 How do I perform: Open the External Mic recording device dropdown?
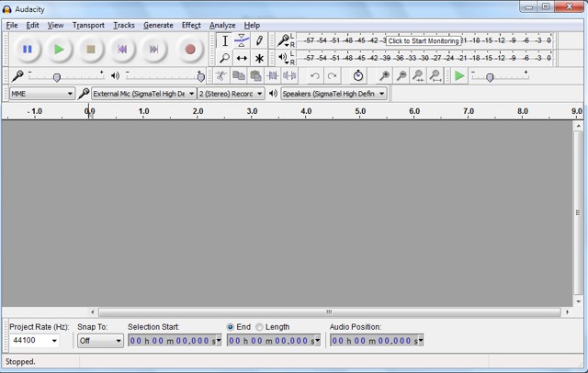(143, 94)
